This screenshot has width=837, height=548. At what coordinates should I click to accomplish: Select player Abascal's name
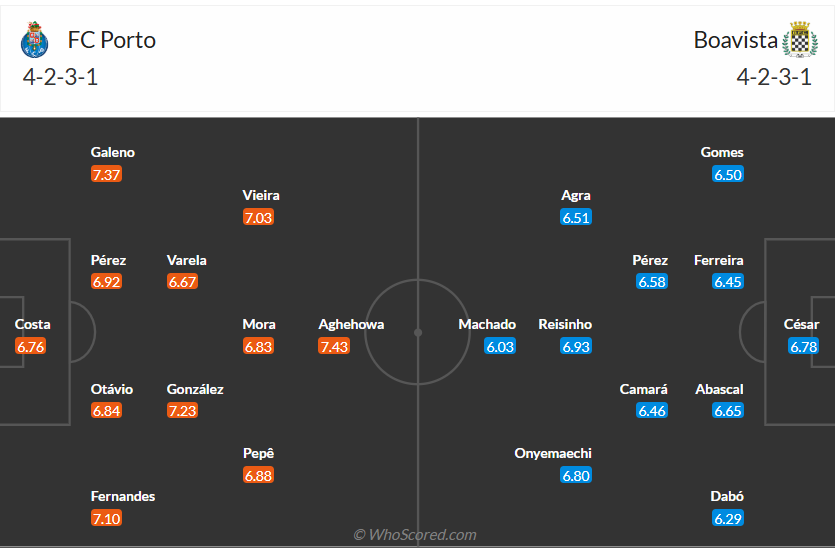720,389
